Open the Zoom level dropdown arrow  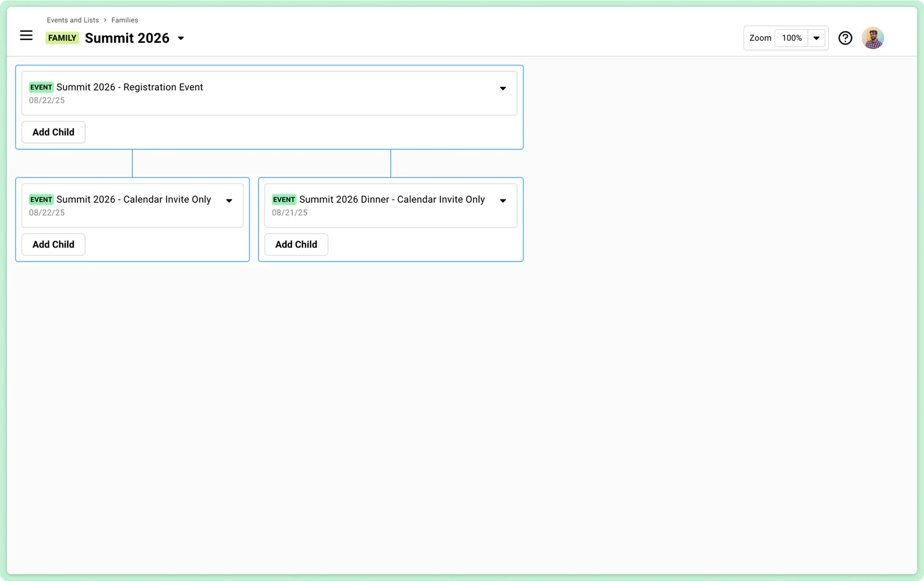click(x=816, y=38)
